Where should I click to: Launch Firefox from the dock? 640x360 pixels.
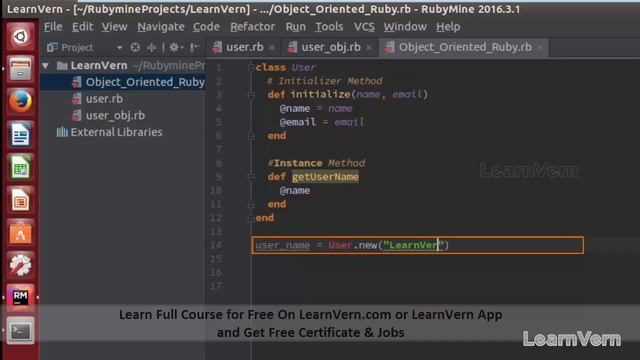point(20,102)
